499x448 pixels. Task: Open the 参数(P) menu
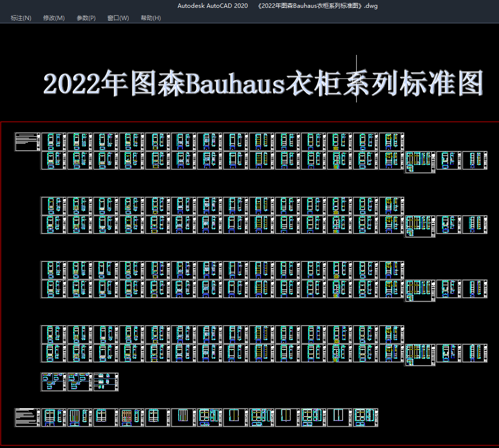click(x=86, y=18)
